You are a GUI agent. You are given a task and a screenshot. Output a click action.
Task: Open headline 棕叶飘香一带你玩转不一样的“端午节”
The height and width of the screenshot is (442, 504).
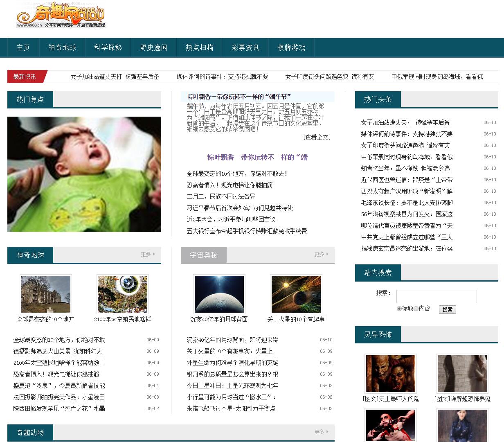(x=239, y=97)
